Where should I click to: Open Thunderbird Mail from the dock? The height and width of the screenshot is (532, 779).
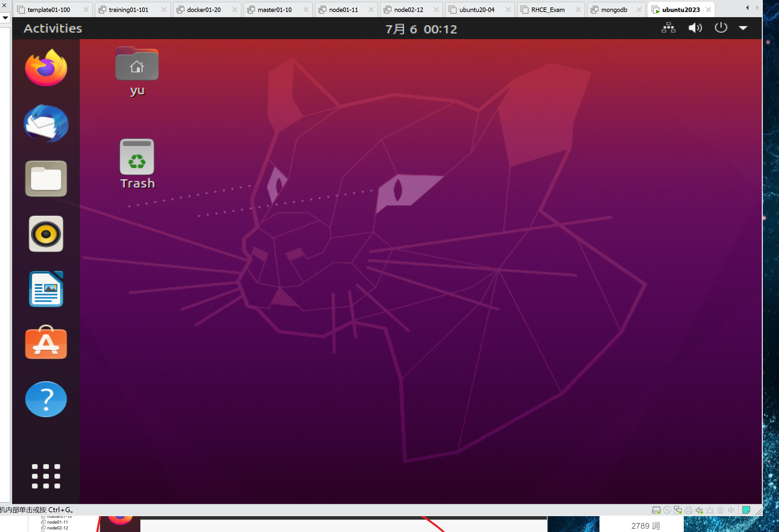(x=46, y=123)
